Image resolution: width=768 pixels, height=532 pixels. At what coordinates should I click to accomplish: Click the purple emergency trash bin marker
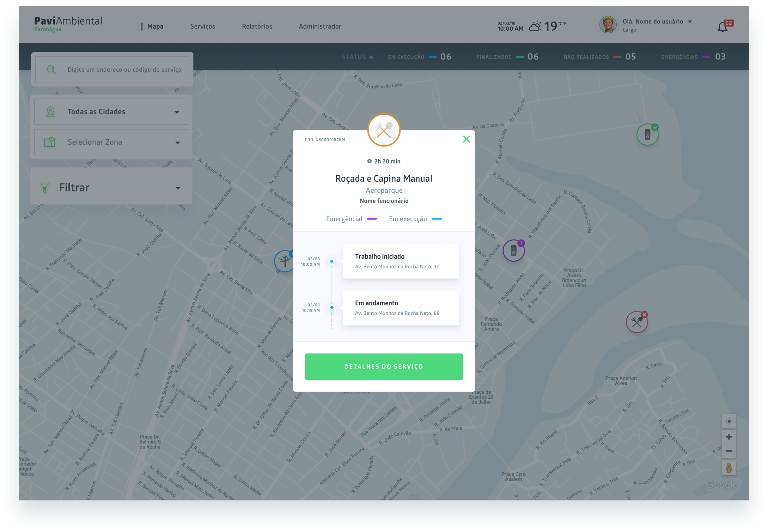tap(513, 251)
